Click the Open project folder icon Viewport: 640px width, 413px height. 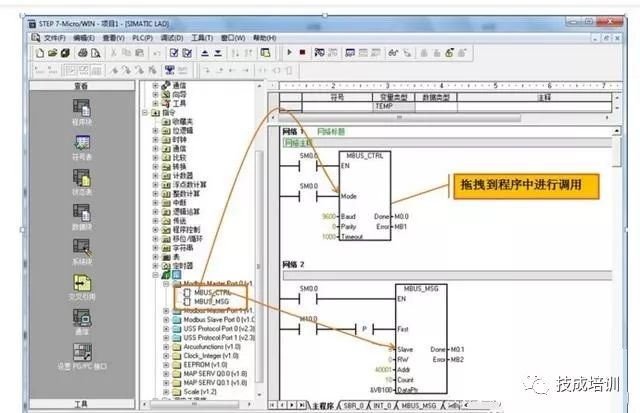click(x=52, y=53)
